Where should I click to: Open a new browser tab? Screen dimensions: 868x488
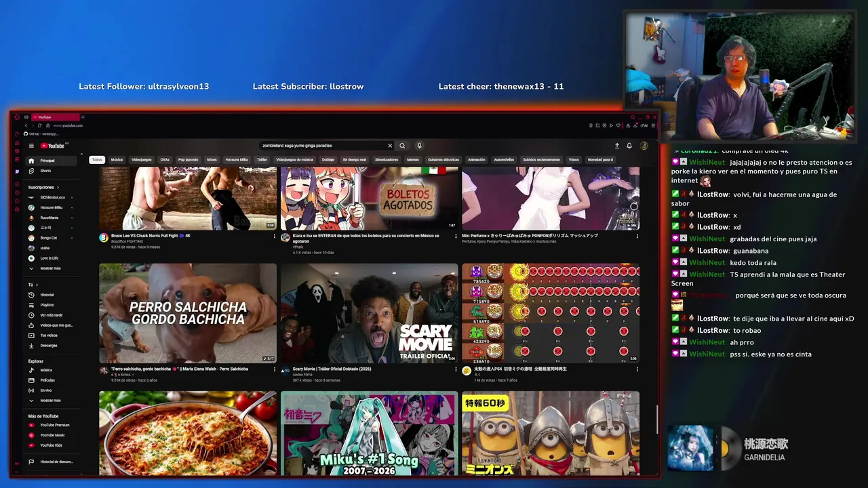tap(83, 117)
